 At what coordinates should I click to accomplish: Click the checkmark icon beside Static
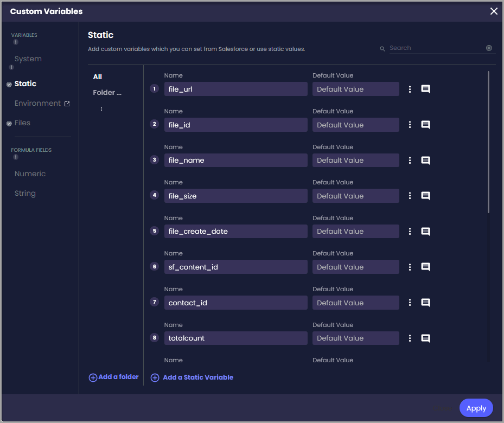(9, 85)
